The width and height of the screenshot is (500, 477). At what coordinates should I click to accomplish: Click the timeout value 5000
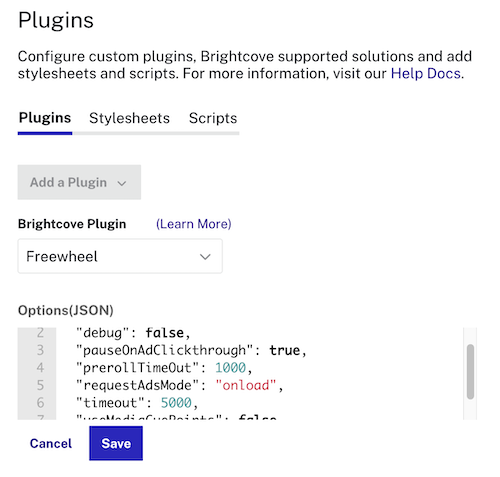(x=176, y=403)
